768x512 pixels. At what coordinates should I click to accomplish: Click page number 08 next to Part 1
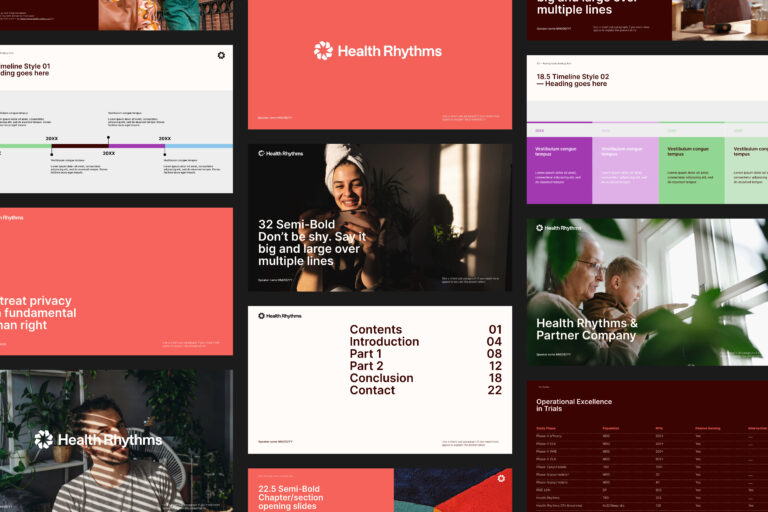point(494,354)
